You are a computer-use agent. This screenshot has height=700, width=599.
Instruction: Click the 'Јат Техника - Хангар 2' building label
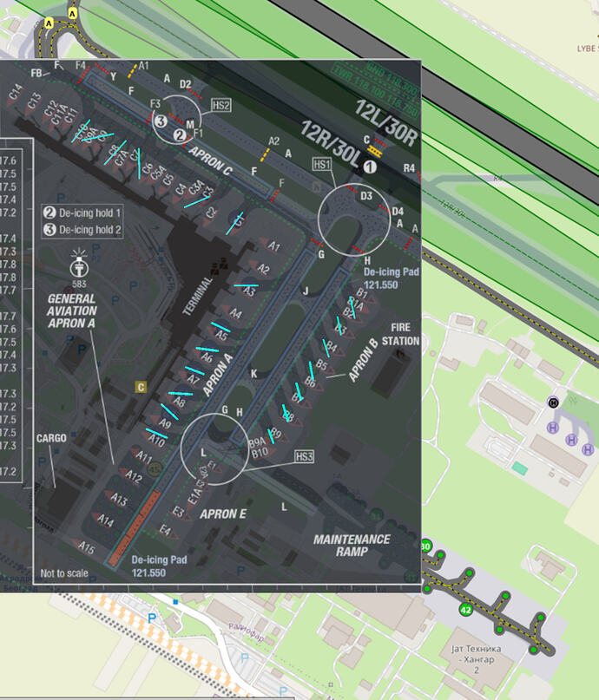[x=477, y=659]
